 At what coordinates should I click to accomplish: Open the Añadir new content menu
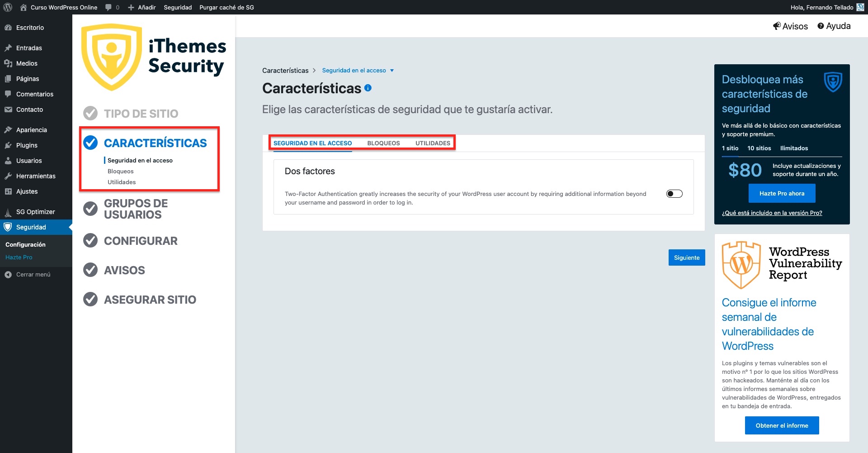point(142,7)
